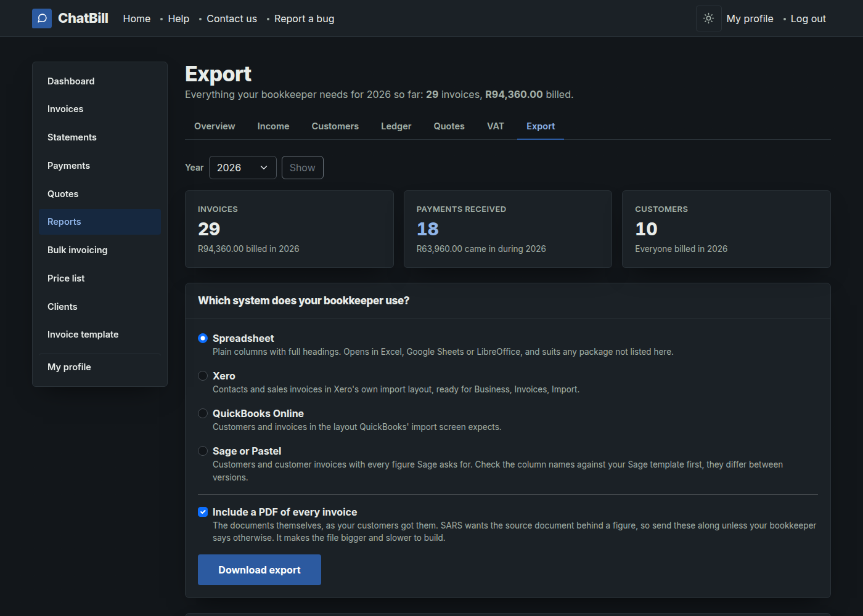Open Invoices in the sidebar
863x616 pixels.
pyautogui.click(x=100, y=109)
